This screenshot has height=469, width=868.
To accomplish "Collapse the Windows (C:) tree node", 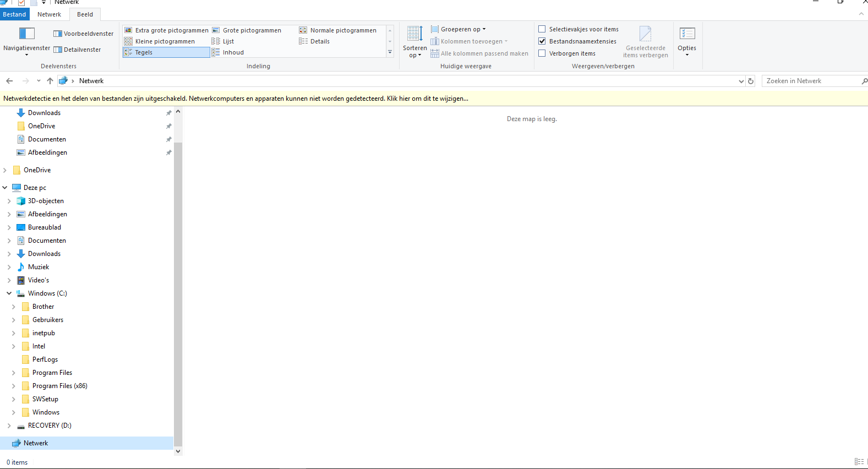I will [9, 293].
